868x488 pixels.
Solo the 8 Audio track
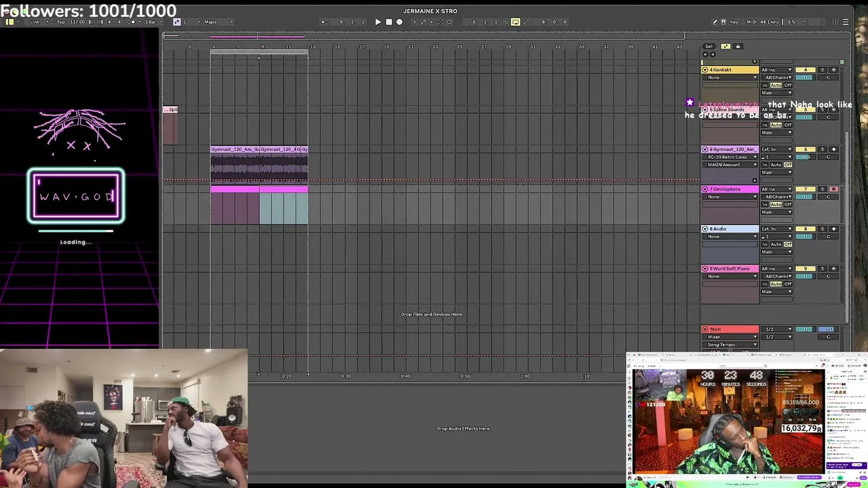(x=823, y=229)
